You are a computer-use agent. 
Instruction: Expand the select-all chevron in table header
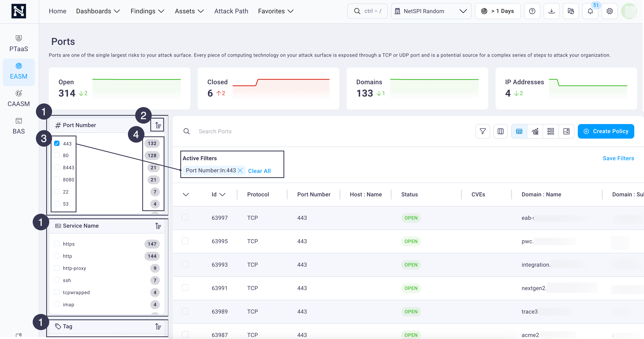[186, 195]
